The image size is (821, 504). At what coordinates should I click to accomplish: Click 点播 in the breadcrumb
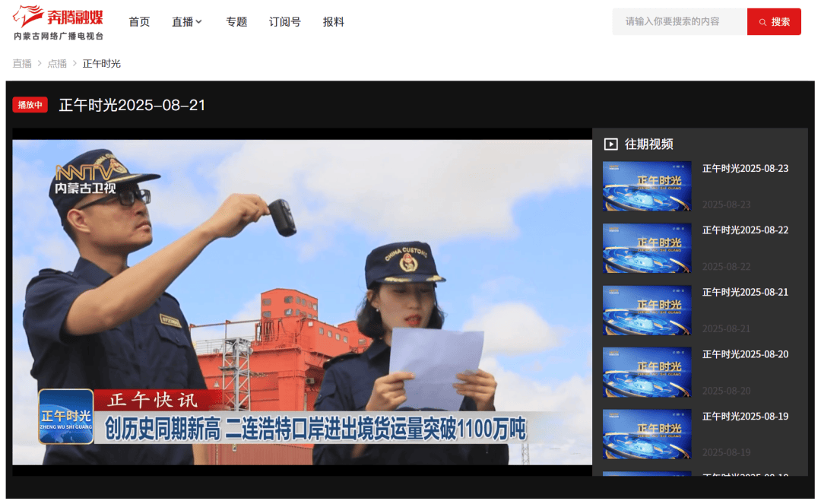click(57, 64)
